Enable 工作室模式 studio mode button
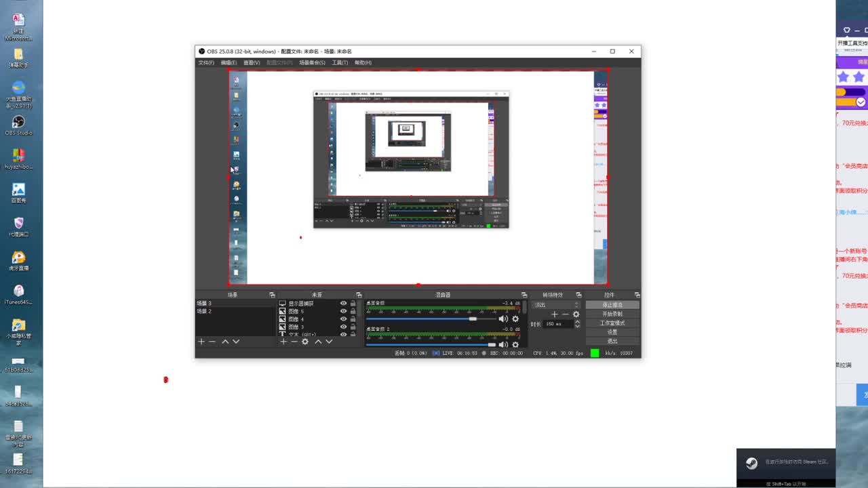This screenshot has width=868, height=488. tap(612, 323)
